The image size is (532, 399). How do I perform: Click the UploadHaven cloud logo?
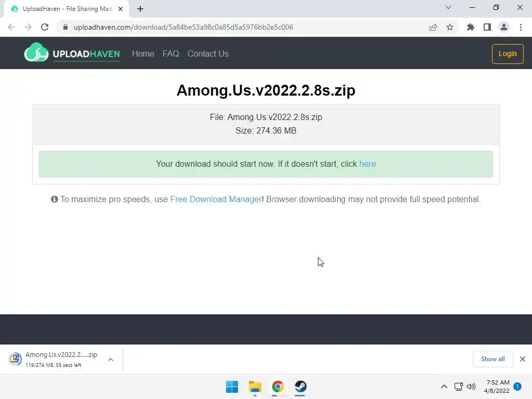click(36, 52)
